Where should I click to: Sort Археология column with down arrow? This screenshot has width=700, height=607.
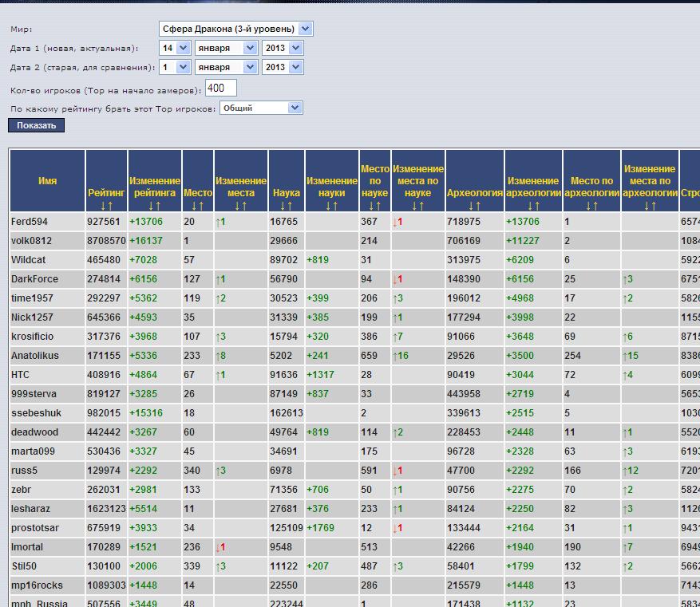(470, 206)
